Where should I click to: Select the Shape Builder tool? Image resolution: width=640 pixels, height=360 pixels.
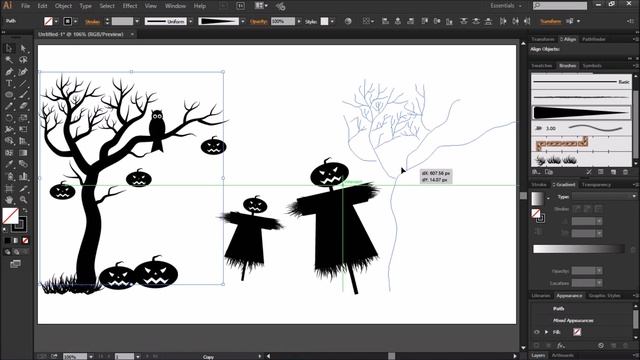coord(9,141)
